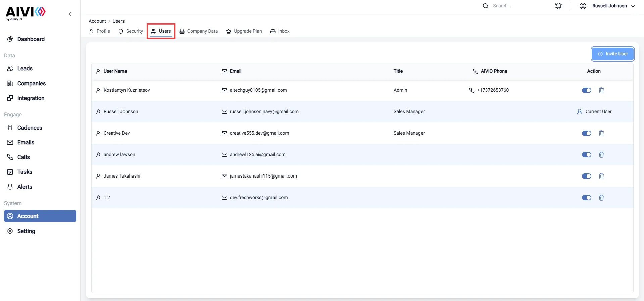The height and width of the screenshot is (301, 644).
Task: Open the Profile tab
Action: click(x=100, y=31)
